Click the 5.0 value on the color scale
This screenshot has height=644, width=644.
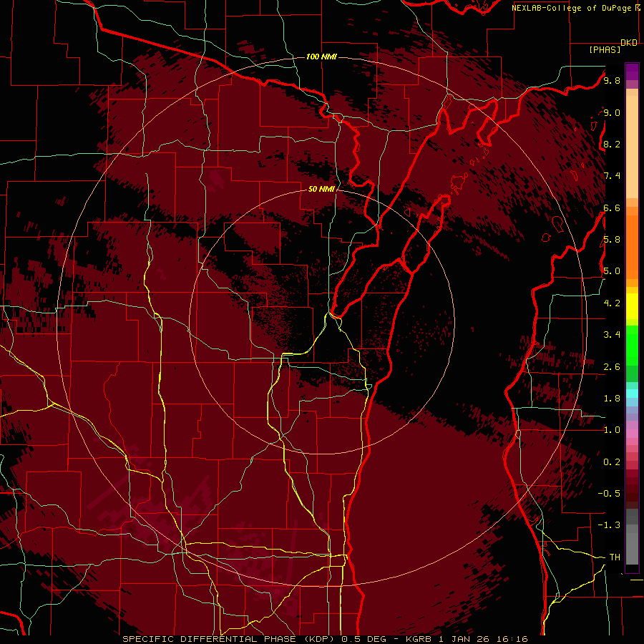(x=613, y=271)
